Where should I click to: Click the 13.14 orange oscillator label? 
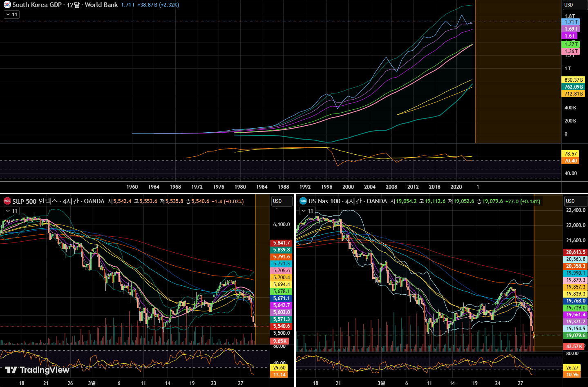click(x=279, y=375)
